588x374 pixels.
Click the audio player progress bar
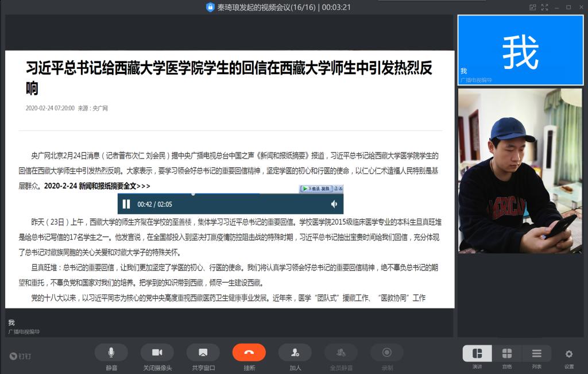[x=230, y=194]
